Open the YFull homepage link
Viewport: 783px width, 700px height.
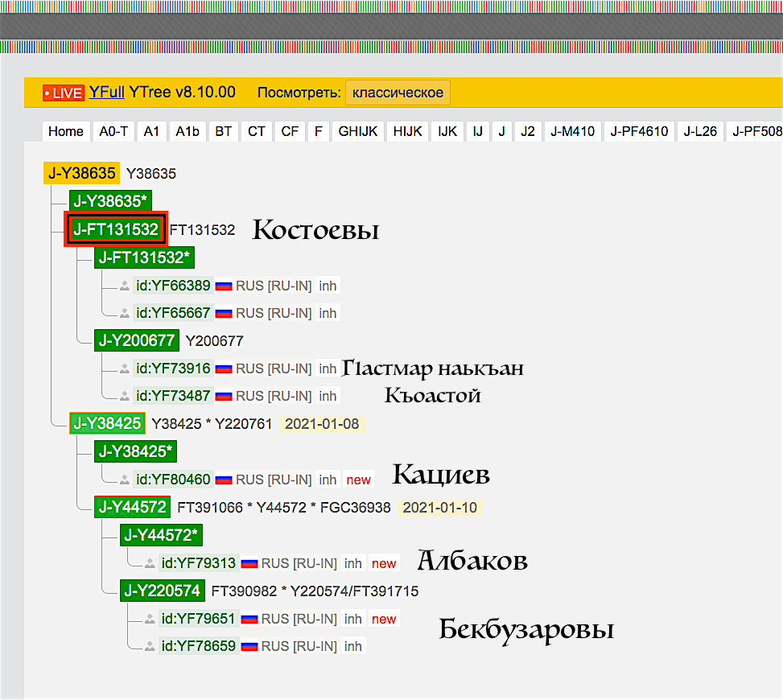click(106, 93)
